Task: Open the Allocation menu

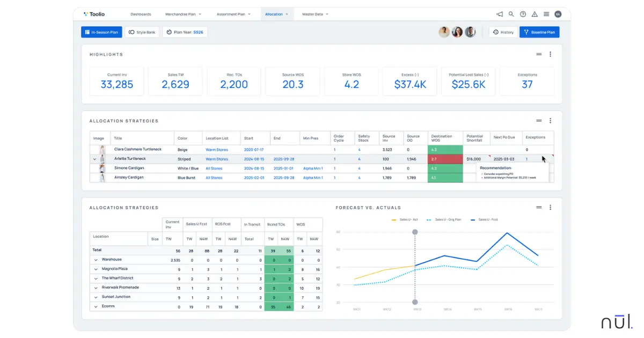Action: click(x=277, y=14)
